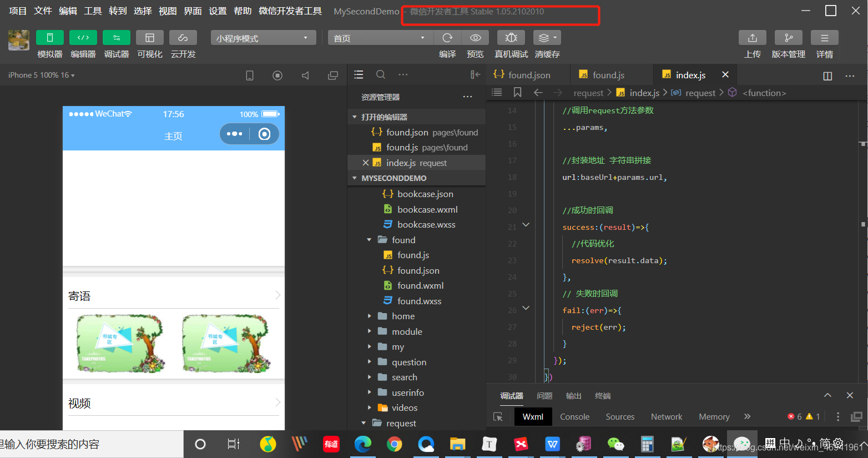Viewport: 868px width, 458px height.
Task: Click the detach simulator window icon
Action: click(x=333, y=76)
